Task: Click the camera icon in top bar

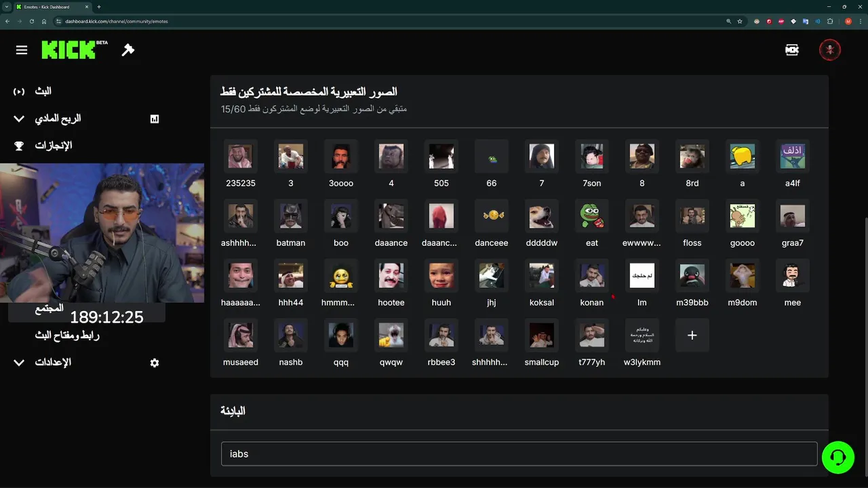Action: [791, 50]
